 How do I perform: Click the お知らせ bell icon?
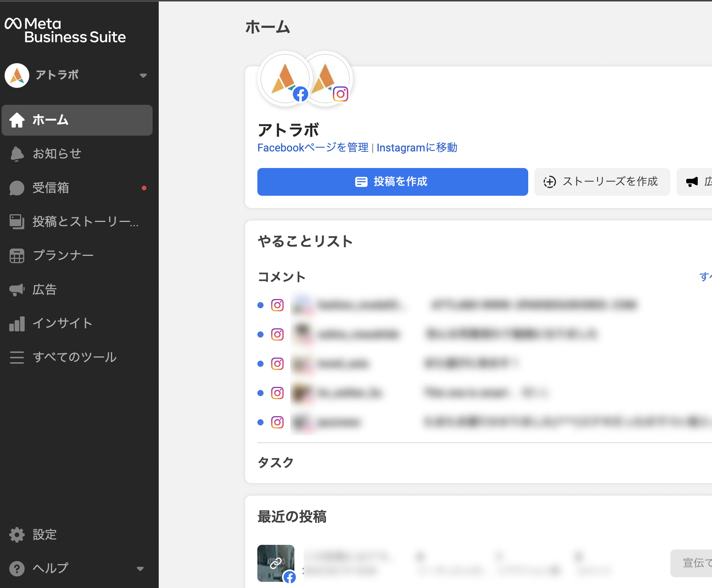click(17, 154)
